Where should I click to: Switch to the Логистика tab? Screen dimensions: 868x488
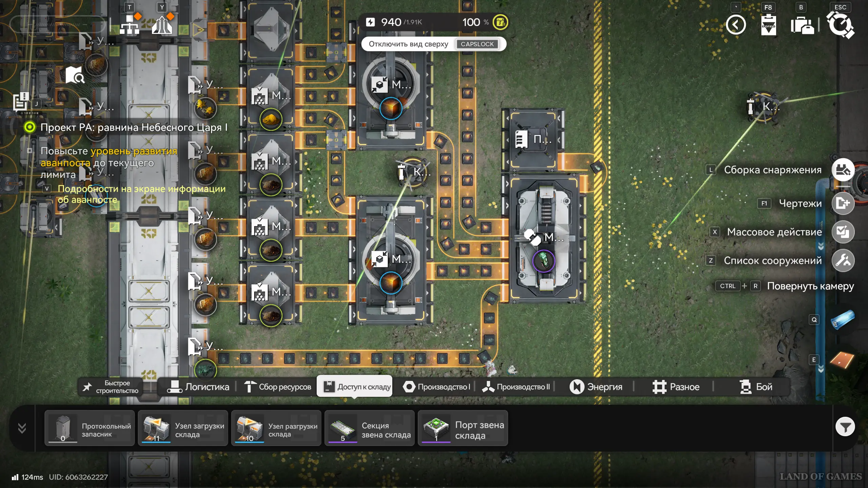pos(199,387)
